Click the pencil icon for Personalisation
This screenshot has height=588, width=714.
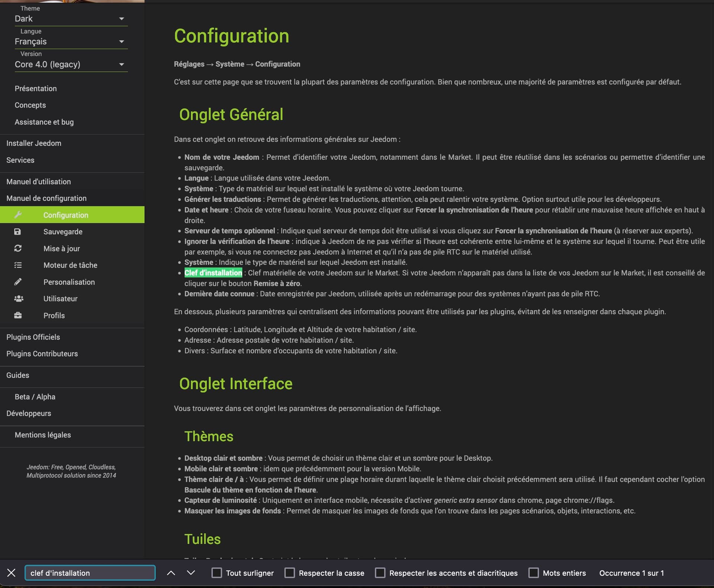[x=18, y=282]
